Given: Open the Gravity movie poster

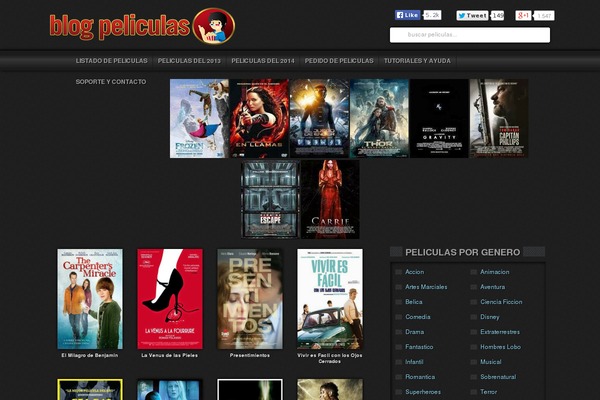Looking at the screenshot, I should [439, 118].
